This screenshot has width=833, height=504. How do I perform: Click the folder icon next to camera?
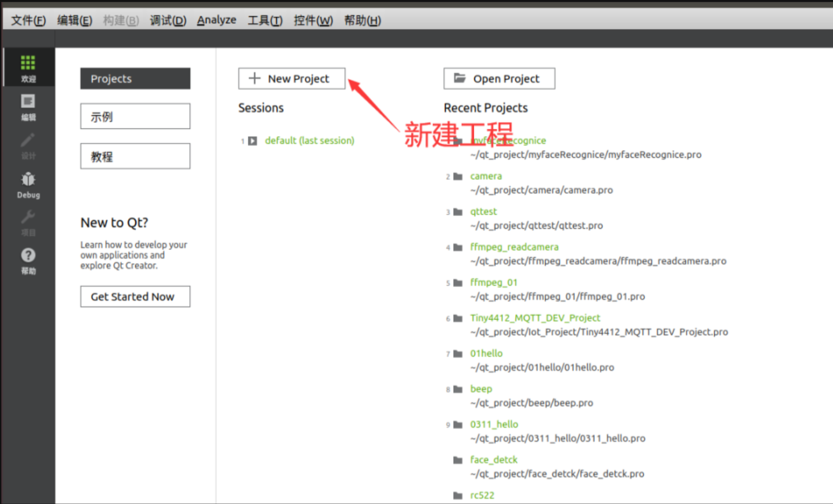coord(458,176)
